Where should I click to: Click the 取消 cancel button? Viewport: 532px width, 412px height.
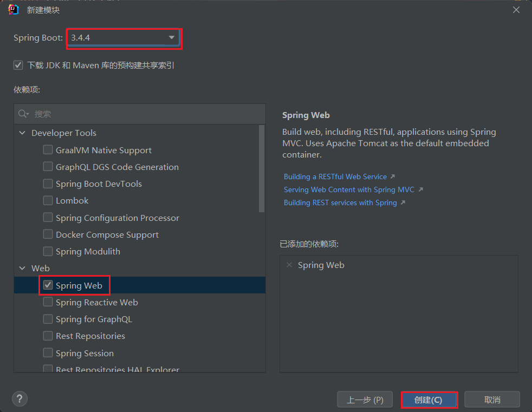492,400
